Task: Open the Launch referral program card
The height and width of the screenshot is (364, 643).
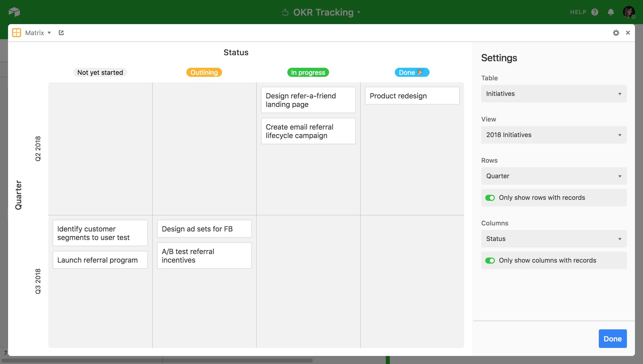Action: [100, 260]
